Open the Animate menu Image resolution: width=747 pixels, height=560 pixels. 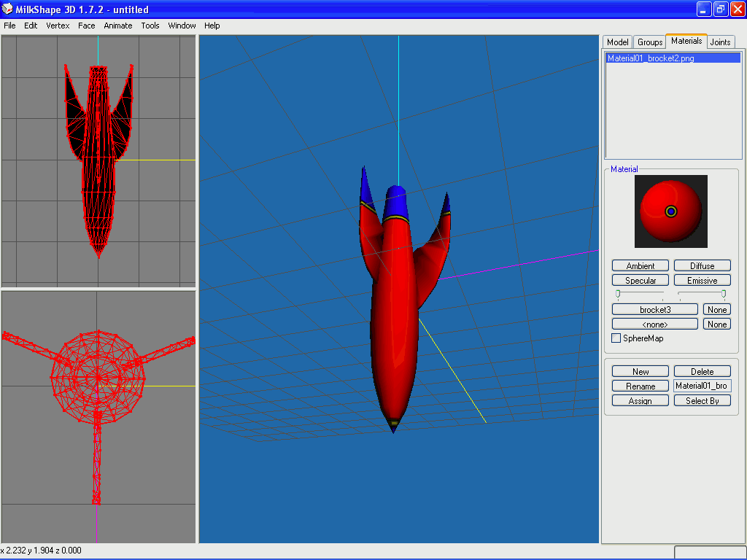[117, 26]
